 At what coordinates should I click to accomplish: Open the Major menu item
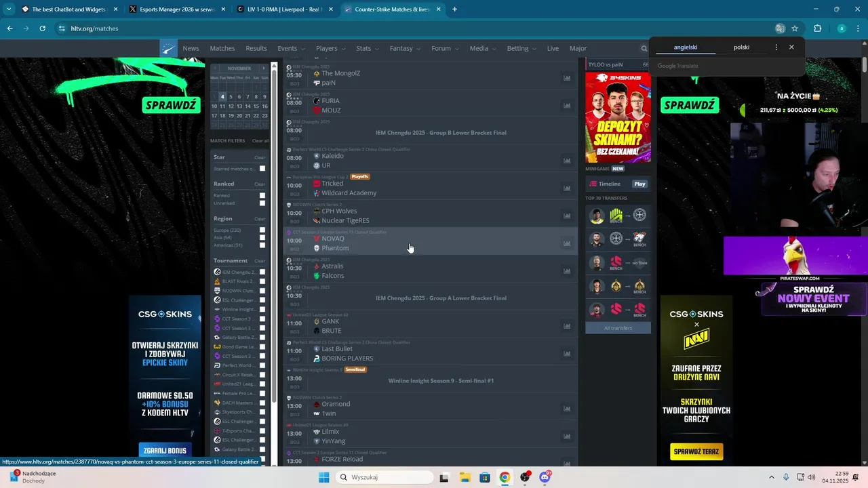coord(578,48)
